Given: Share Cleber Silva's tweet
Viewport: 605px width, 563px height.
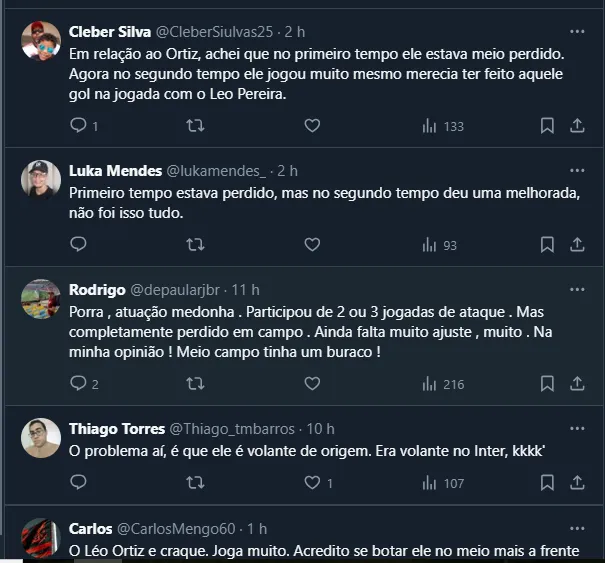Looking at the screenshot, I should [577, 126].
